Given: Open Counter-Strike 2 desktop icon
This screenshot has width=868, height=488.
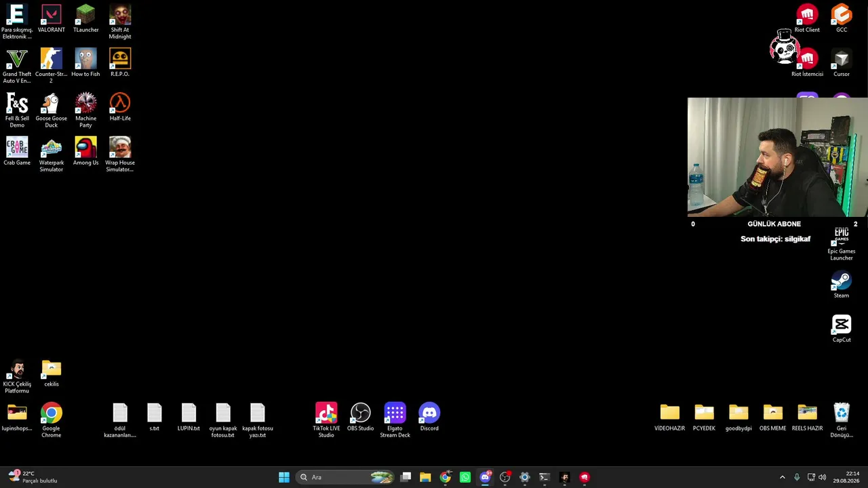Looking at the screenshot, I should (x=52, y=66).
